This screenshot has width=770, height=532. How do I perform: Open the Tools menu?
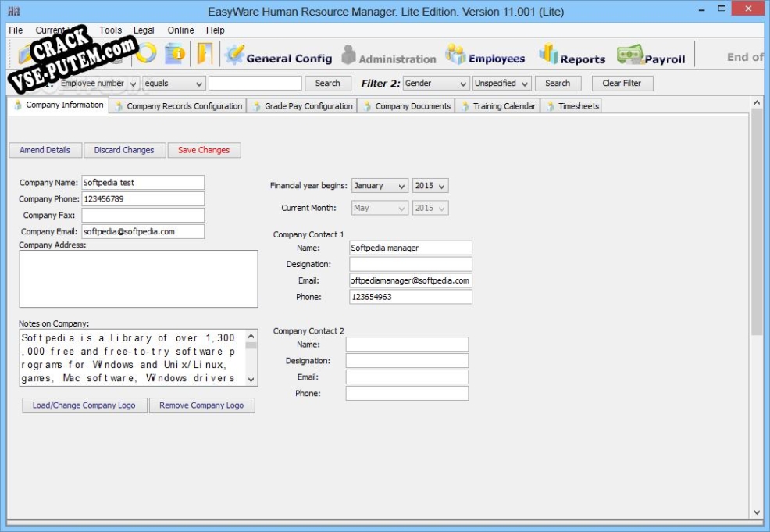click(110, 30)
